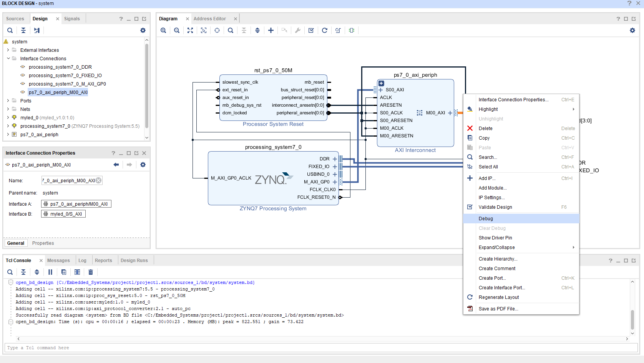Click the Design tree vertical scrollbar

coord(147,84)
